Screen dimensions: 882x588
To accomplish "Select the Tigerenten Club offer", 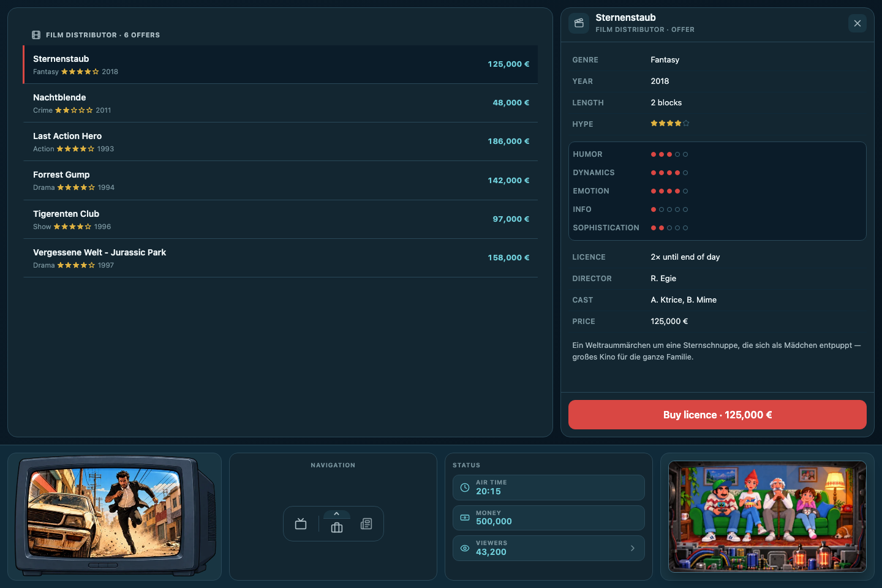I will (x=281, y=219).
